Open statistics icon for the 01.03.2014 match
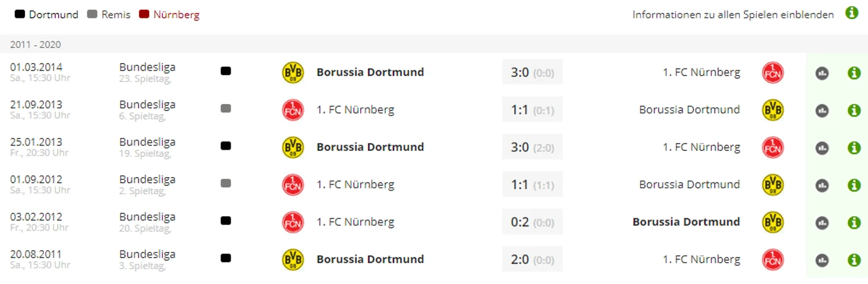Image resolution: width=868 pixels, height=284 pixels. pos(822,73)
